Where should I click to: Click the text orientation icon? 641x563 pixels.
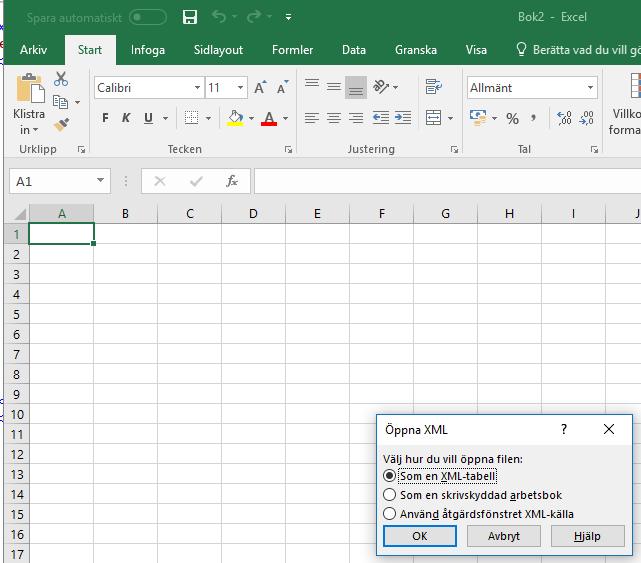coord(381,87)
